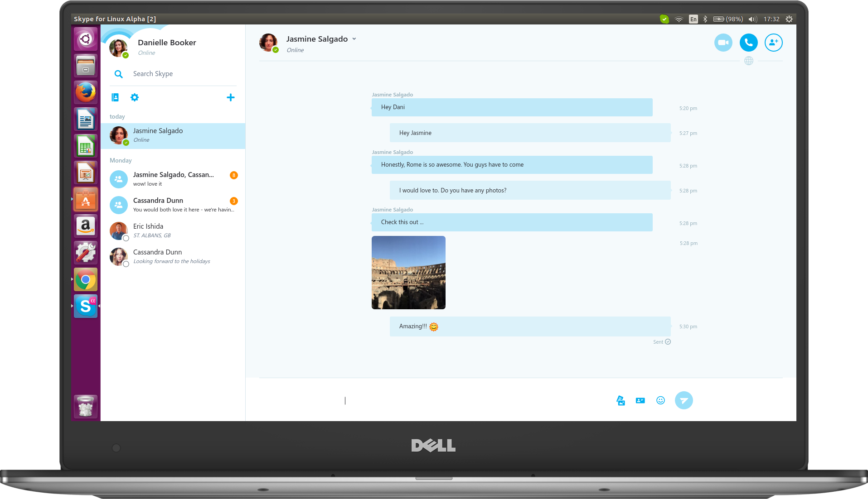The width and height of the screenshot is (868, 499).
Task: Open battery 98% indicator
Action: tap(728, 19)
